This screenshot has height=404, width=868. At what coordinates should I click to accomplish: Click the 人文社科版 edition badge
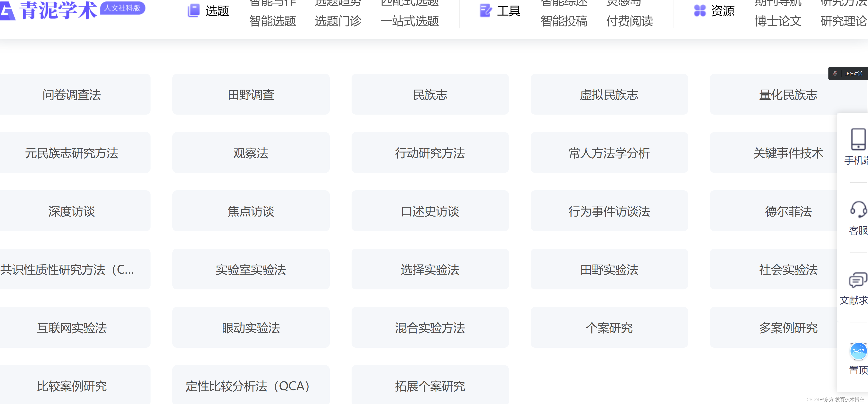tap(122, 8)
